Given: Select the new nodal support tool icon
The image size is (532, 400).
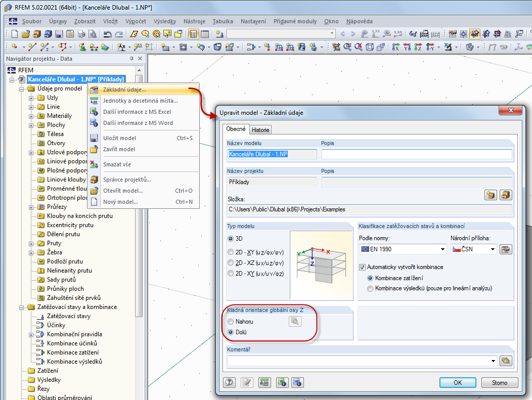Looking at the screenshot, I should tap(82, 47).
